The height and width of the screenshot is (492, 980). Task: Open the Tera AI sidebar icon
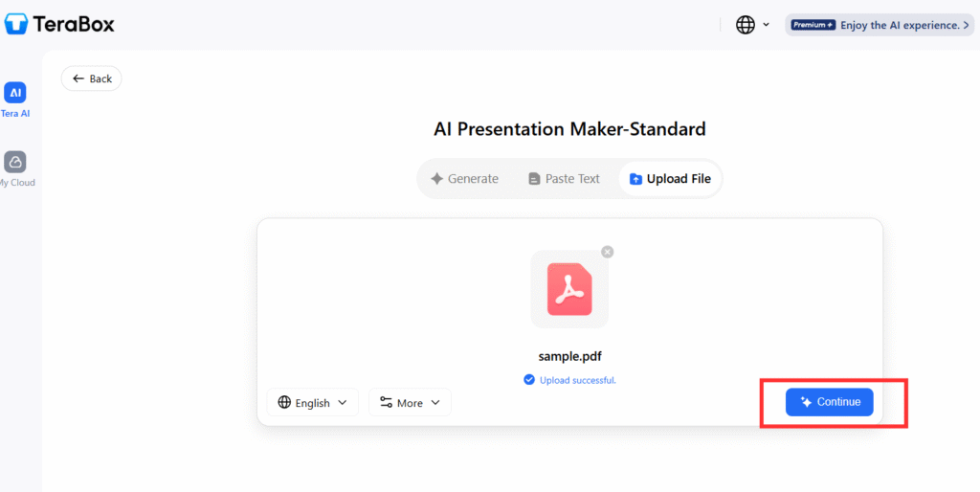tap(14, 93)
